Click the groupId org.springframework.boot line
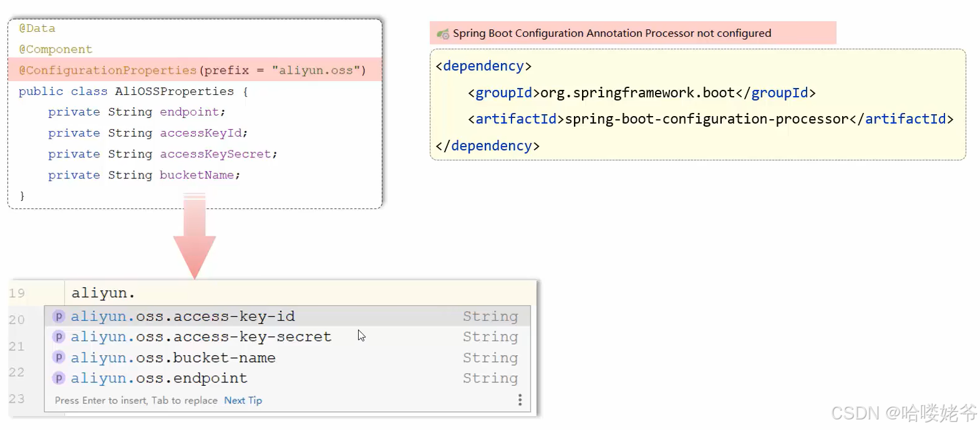This screenshot has width=980, height=430. 641,93
